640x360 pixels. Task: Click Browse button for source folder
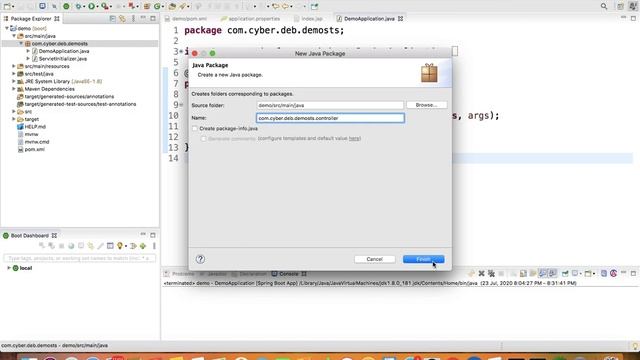[427, 105]
